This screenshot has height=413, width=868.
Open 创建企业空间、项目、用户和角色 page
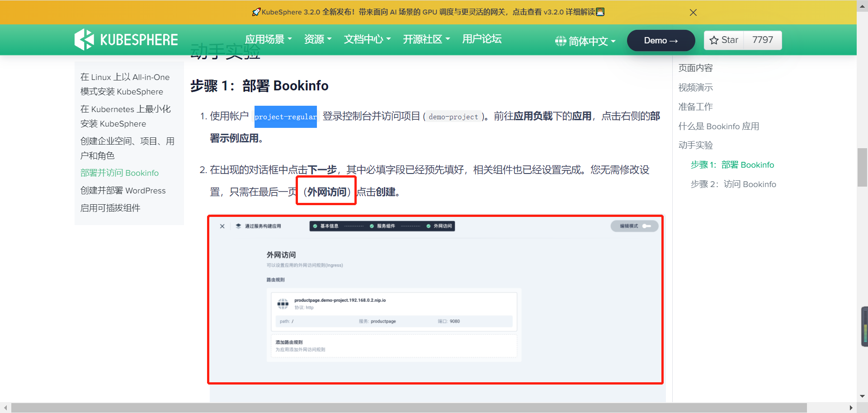pos(127,148)
